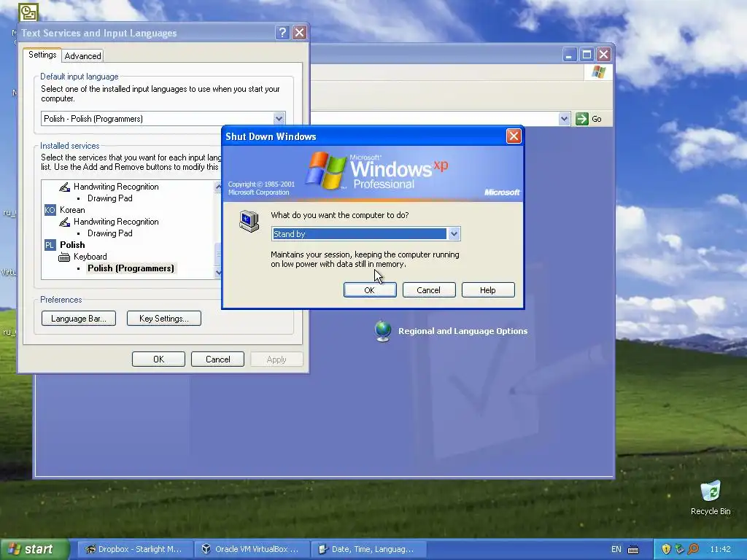Viewport: 747px width, 560px height.
Task: Cancel the Shut Down Windows dialog
Action: 429,290
